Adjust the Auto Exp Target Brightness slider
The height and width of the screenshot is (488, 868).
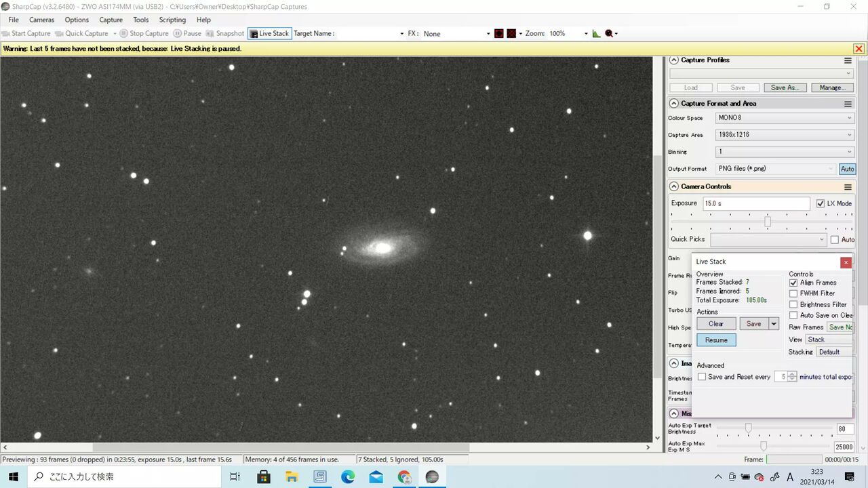click(748, 428)
